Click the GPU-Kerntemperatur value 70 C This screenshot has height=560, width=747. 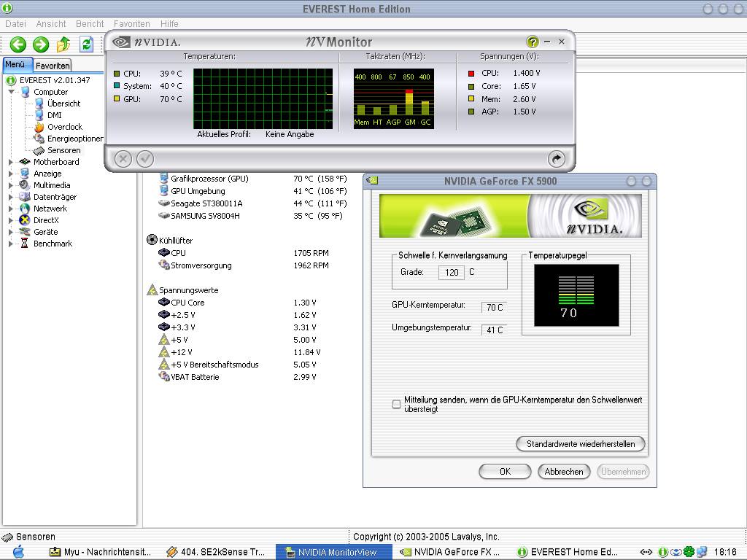pyautogui.click(x=494, y=308)
